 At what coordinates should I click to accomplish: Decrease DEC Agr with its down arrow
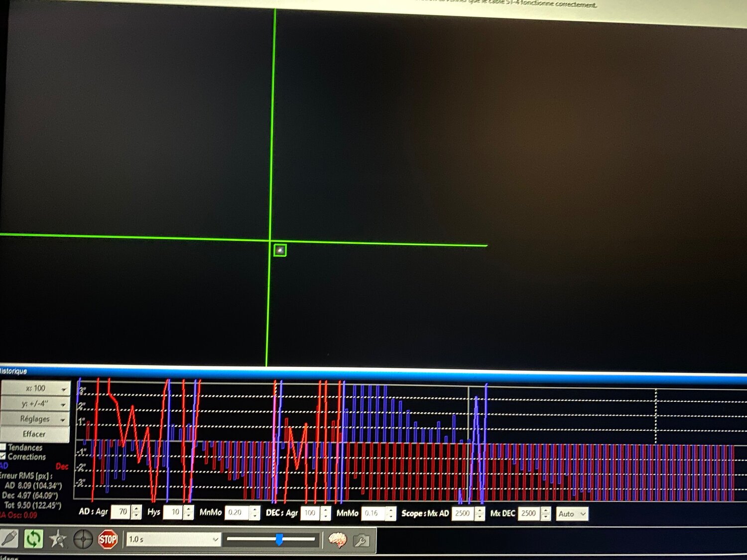326,516
